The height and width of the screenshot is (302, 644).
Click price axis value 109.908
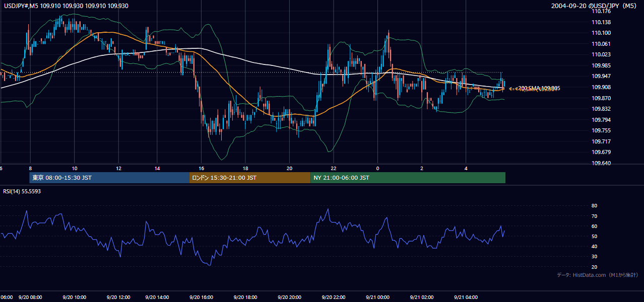[600, 87]
